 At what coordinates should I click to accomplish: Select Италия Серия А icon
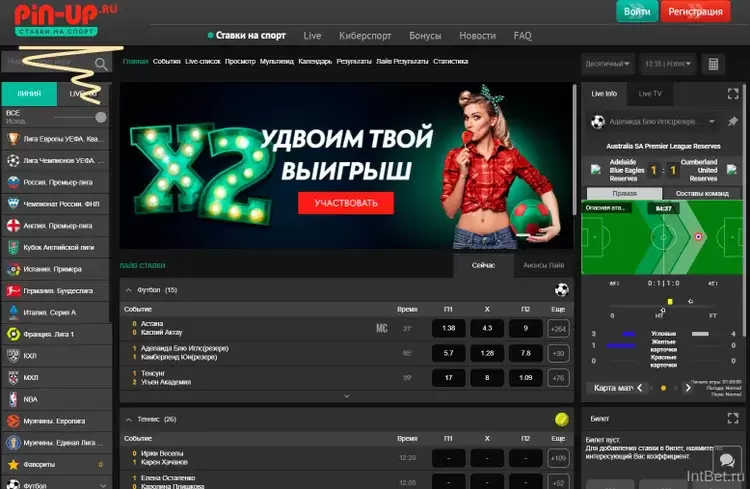pos(13,312)
